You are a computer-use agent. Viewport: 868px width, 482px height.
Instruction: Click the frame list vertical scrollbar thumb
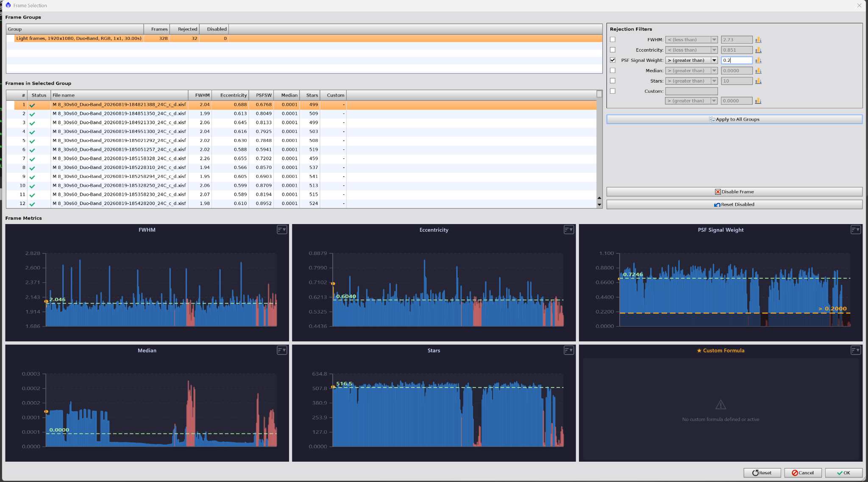[x=599, y=94]
